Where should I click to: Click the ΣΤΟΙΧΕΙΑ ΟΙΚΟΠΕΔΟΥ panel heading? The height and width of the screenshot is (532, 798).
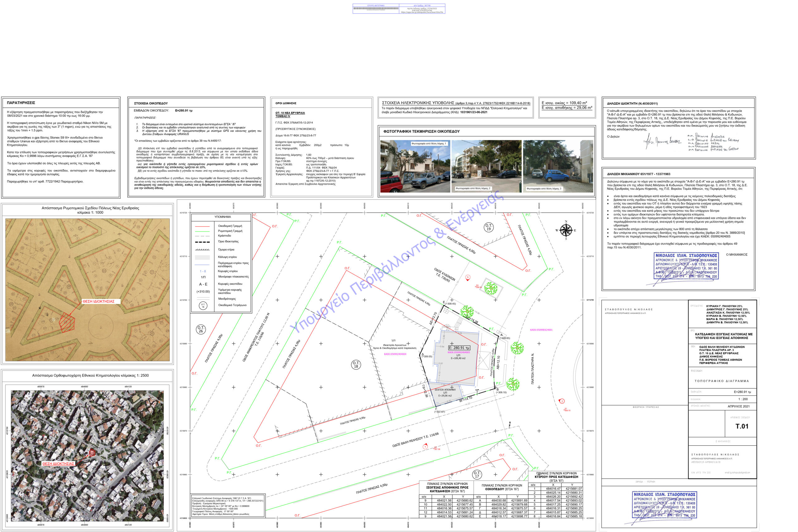click(x=151, y=103)
